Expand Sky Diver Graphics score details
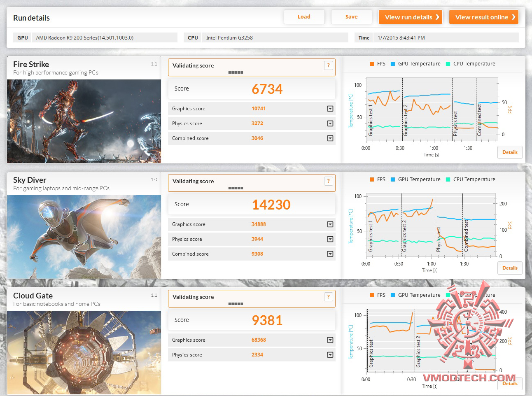The width and height of the screenshot is (532, 396). point(330,224)
